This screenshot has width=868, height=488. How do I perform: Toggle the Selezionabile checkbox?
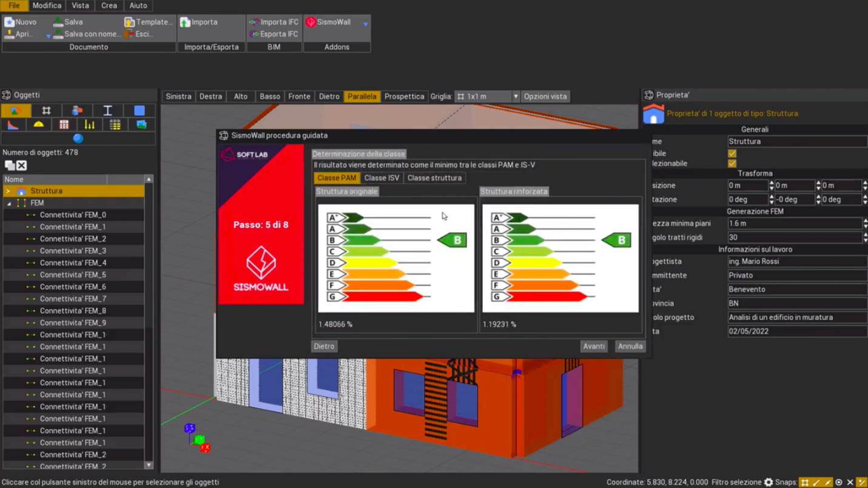pos(732,163)
